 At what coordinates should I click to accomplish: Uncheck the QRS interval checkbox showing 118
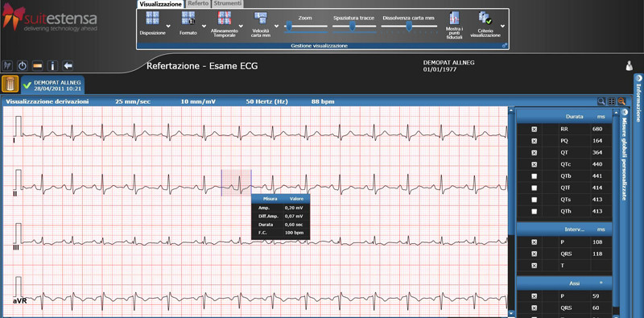pyautogui.click(x=534, y=254)
